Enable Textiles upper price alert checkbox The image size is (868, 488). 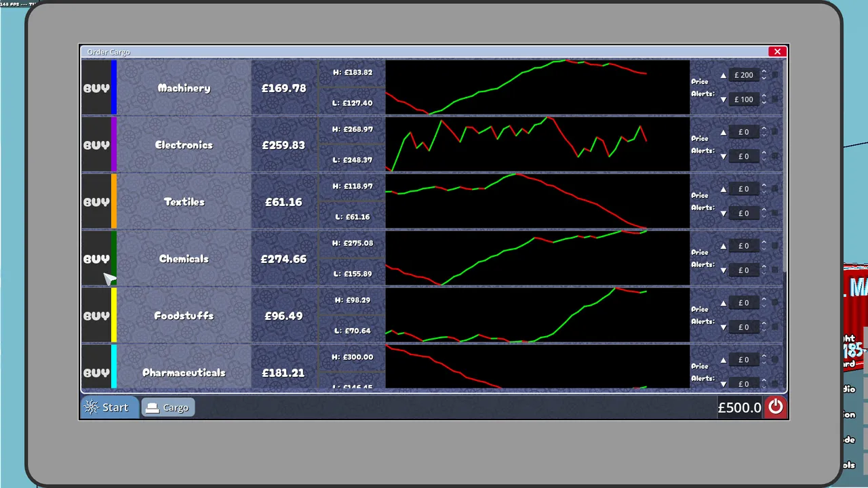point(775,189)
